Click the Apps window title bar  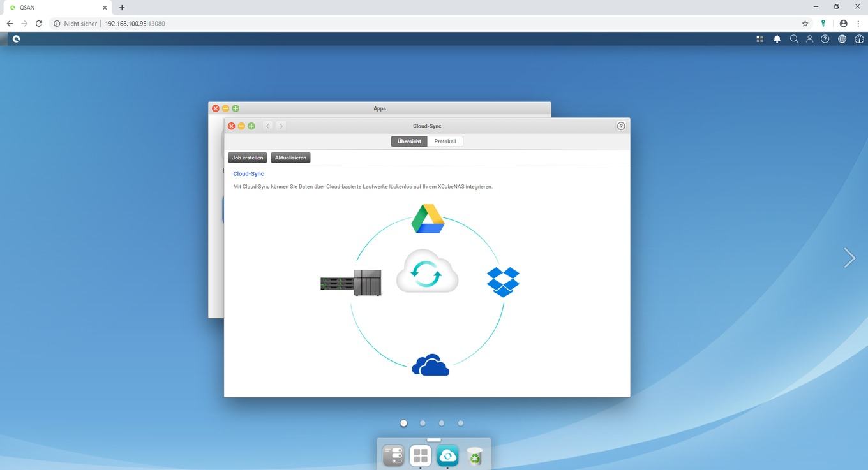[x=380, y=108]
